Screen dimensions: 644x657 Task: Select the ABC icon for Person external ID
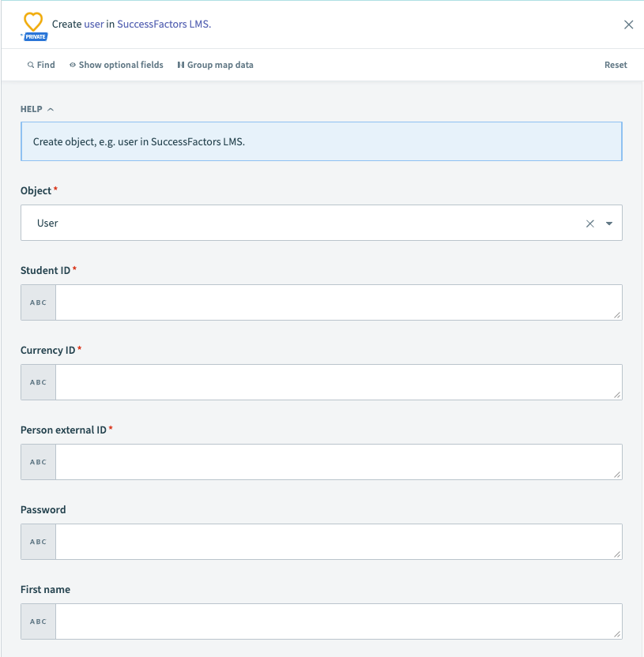pyautogui.click(x=37, y=461)
